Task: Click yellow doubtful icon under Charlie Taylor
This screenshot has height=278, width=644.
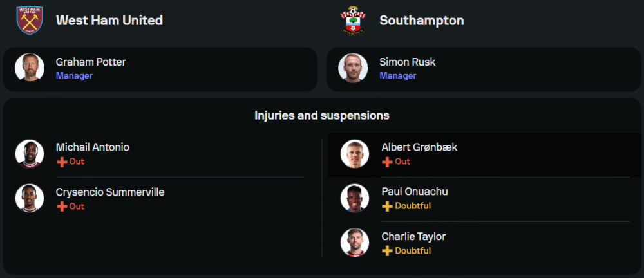Action: click(387, 250)
